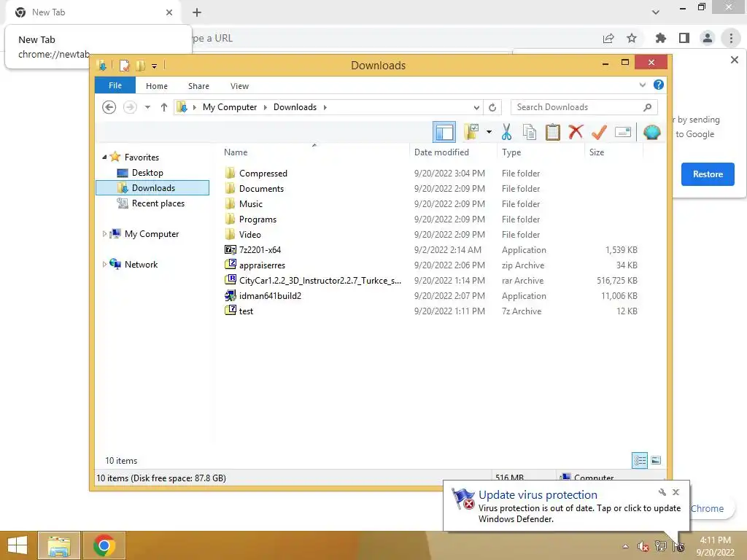Bookmark this tab with star icon
Viewport: 747px width, 560px height.
point(632,38)
